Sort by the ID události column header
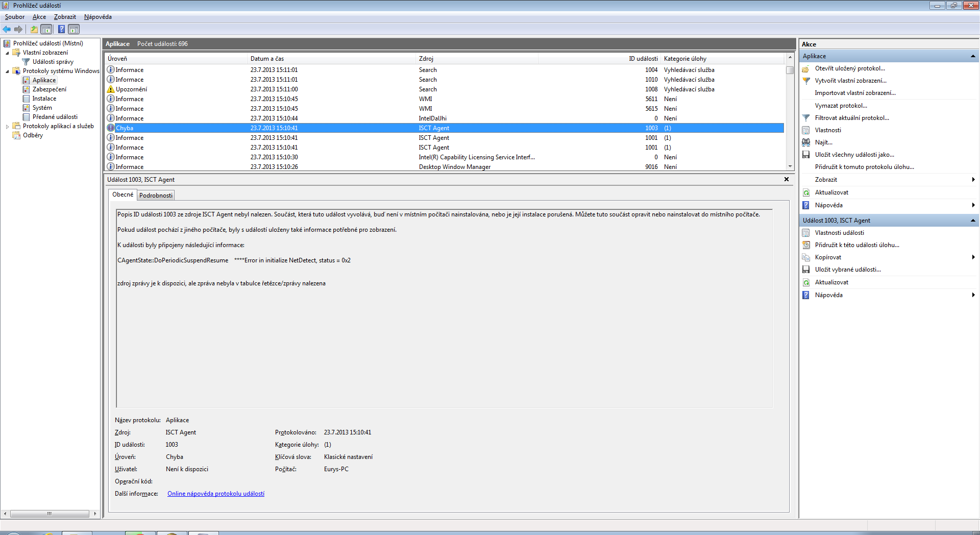The width and height of the screenshot is (980, 535). point(599,59)
